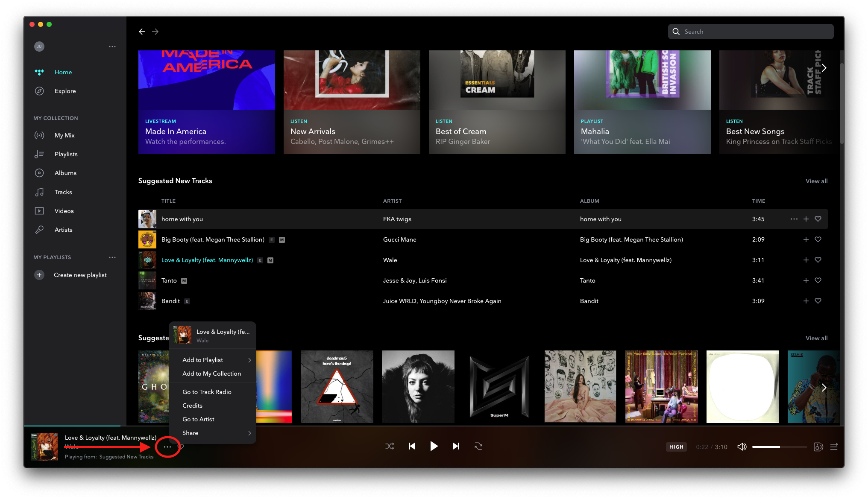Favorite the Love & Loyalty track row

[x=818, y=260]
